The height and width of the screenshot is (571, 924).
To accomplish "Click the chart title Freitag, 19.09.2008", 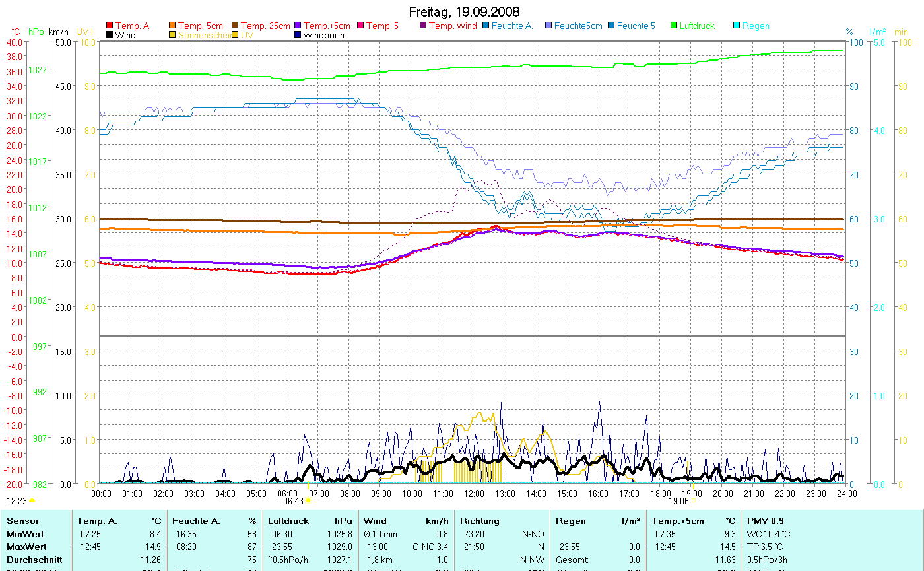I will pyautogui.click(x=464, y=12).
